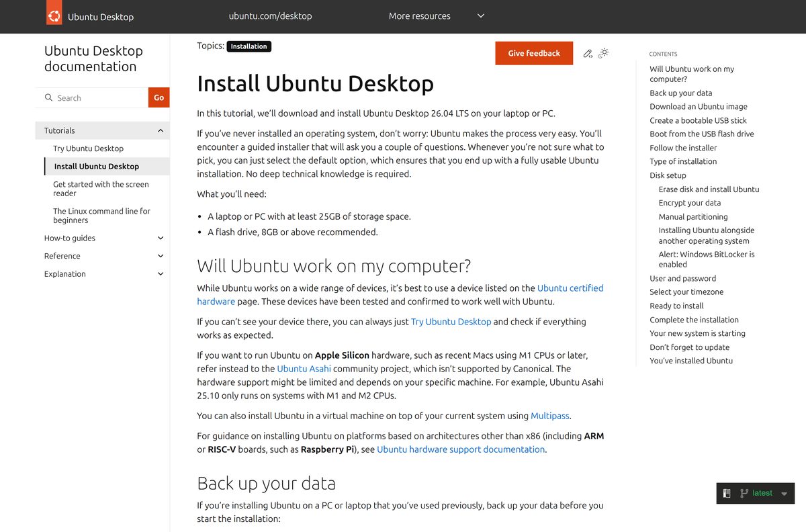
Task: Open the Multipass link
Action: pos(550,416)
